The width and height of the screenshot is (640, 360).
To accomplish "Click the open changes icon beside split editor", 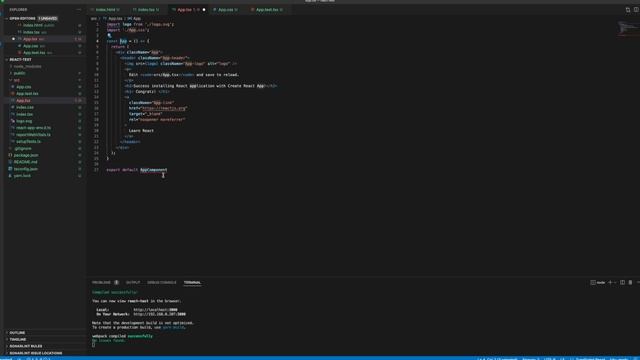I will (x=628, y=9).
